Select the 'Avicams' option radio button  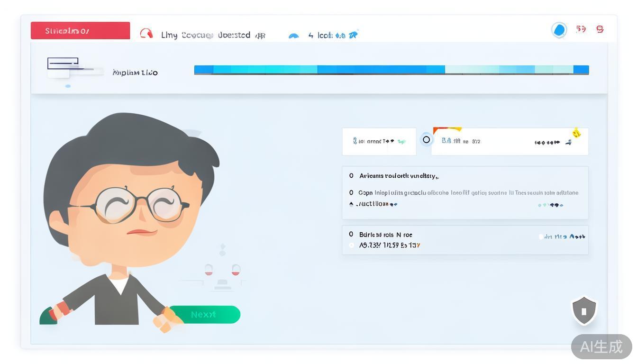coord(351,176)
